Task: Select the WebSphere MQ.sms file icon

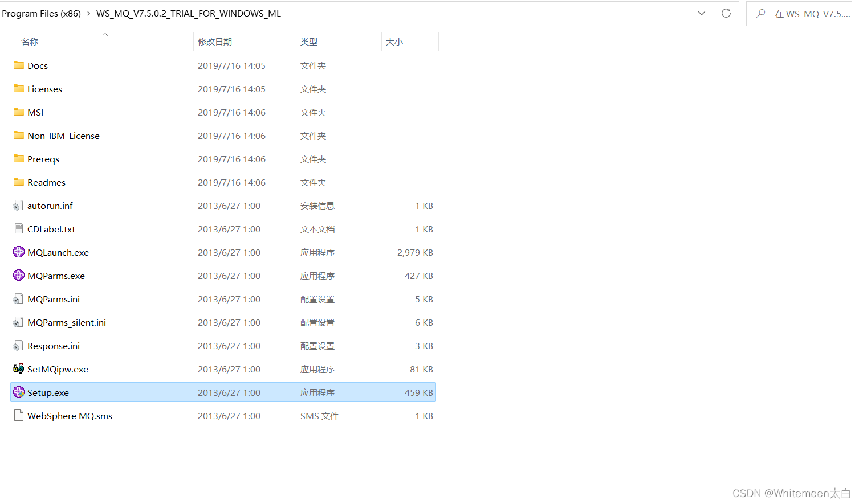Action: tap(19, 416)
